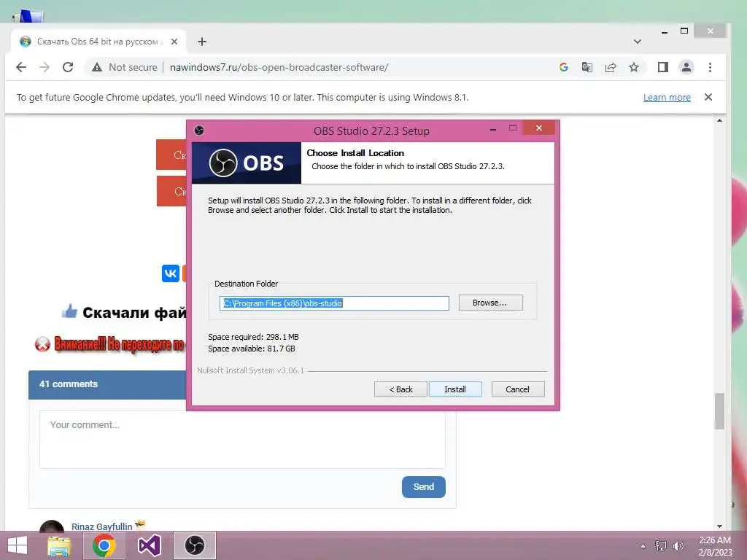747x560 pixels.
Task: Navigate forward in Chrome
Action: 44,67
